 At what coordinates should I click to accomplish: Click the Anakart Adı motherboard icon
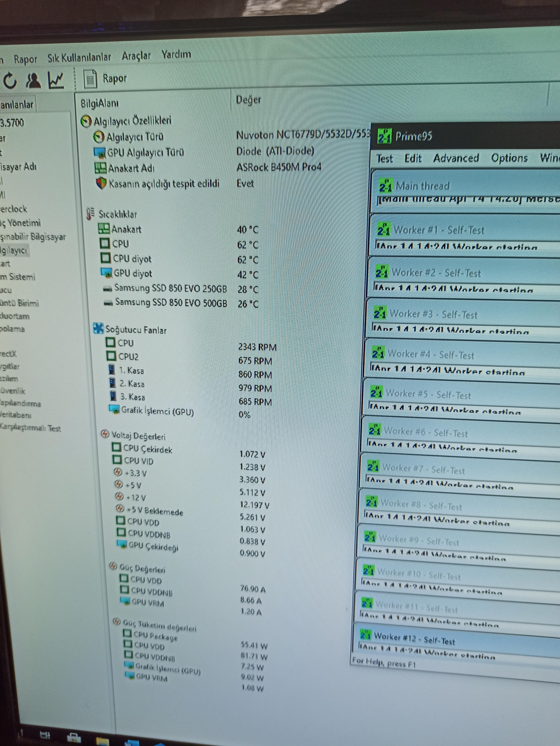[x=100, y=168]
